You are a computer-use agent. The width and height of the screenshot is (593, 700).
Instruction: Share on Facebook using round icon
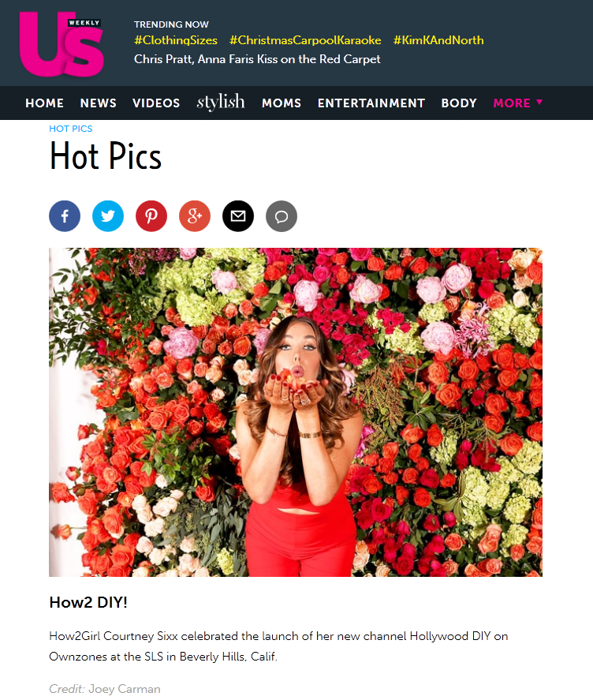65,216
